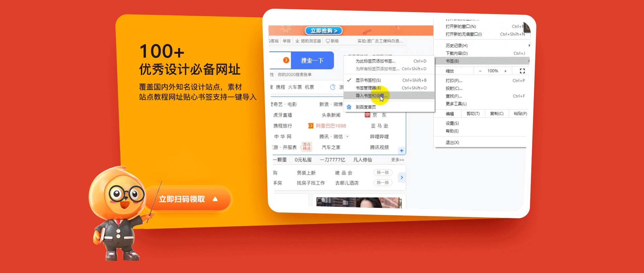This screenshot has height=273, width=644.
Task: Select 导入书签和设置 in the bookmarks submenu
Action: (371, 96)
